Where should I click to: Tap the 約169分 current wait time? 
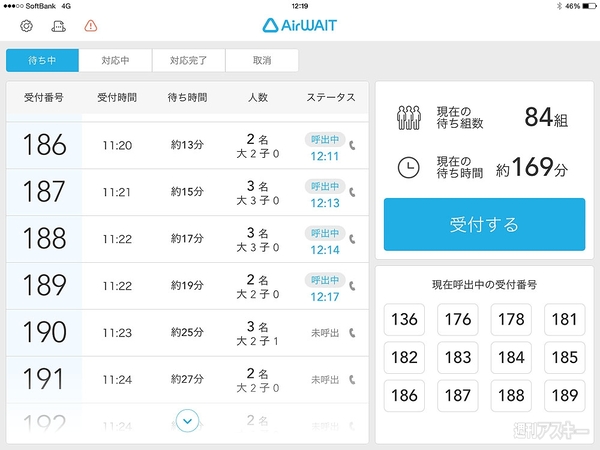coord(532,167)
